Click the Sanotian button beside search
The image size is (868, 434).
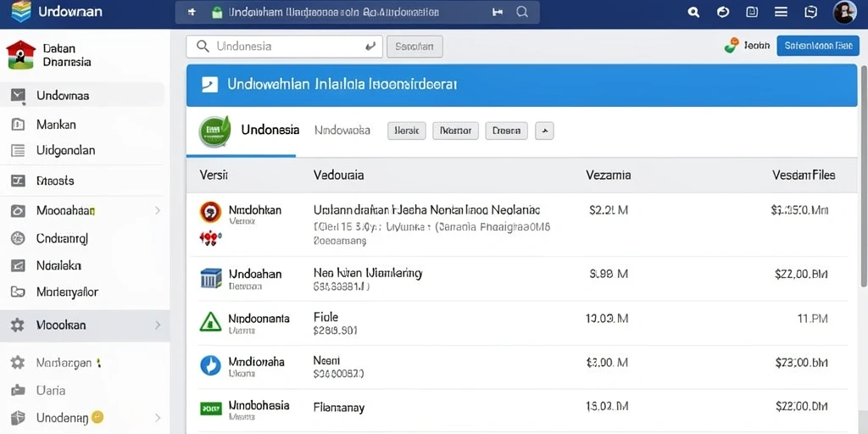coord(415,47)
